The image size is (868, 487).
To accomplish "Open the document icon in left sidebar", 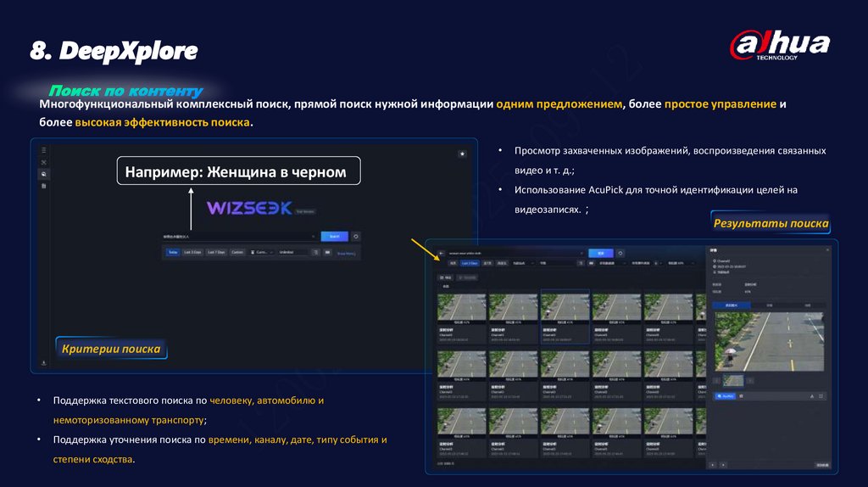I will point(44,186).
